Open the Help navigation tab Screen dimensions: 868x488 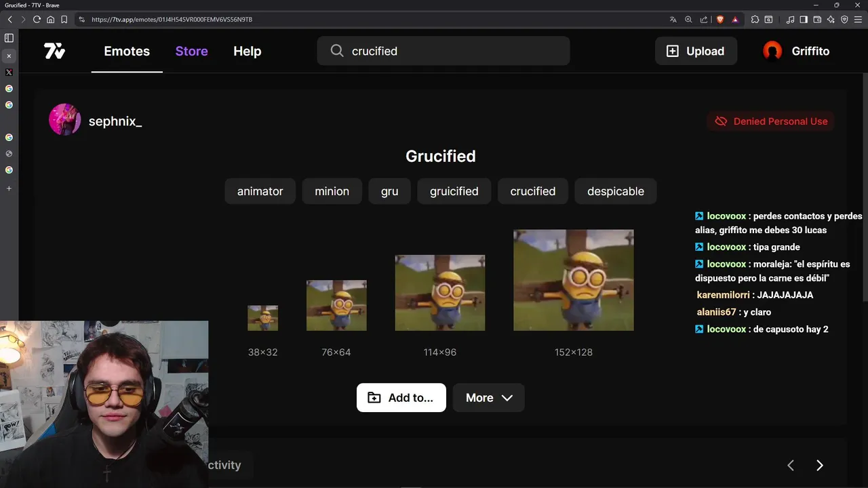point(247,51)
